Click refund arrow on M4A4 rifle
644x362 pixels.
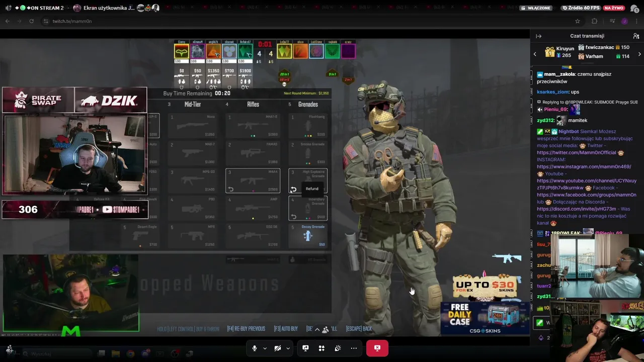231,190
